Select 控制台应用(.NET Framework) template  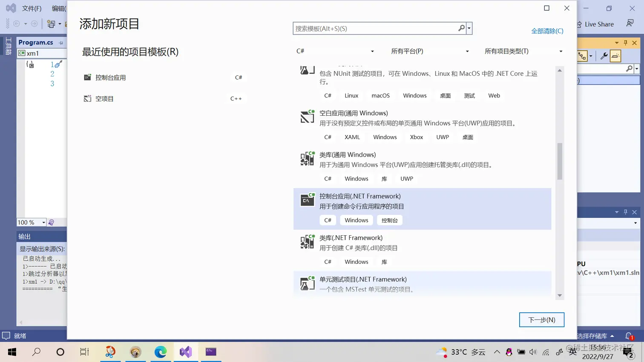[x=422, y=208]
